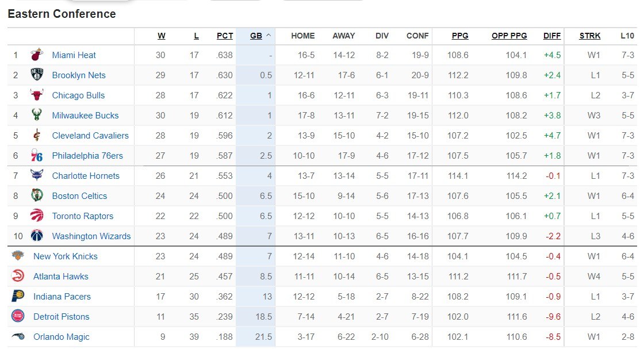Click the Toronto Raptors logo icon
The height and width of the screenshot is (349, 644).
[x=37, y=216]
